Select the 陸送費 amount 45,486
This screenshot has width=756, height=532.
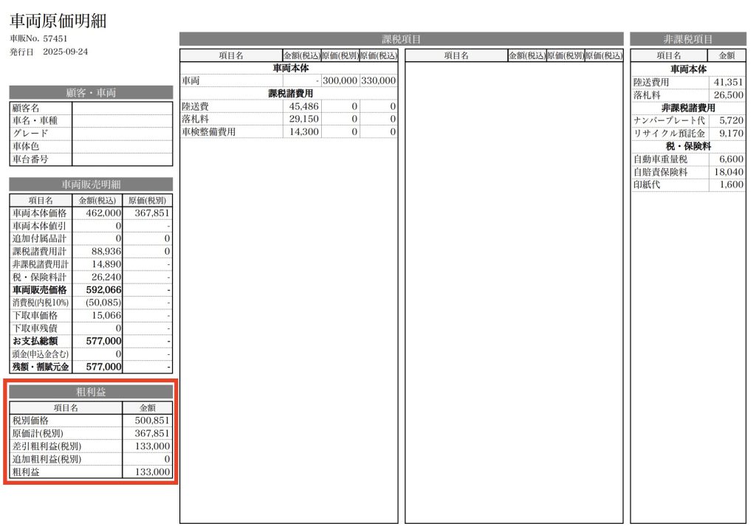[x=303, y=106]
